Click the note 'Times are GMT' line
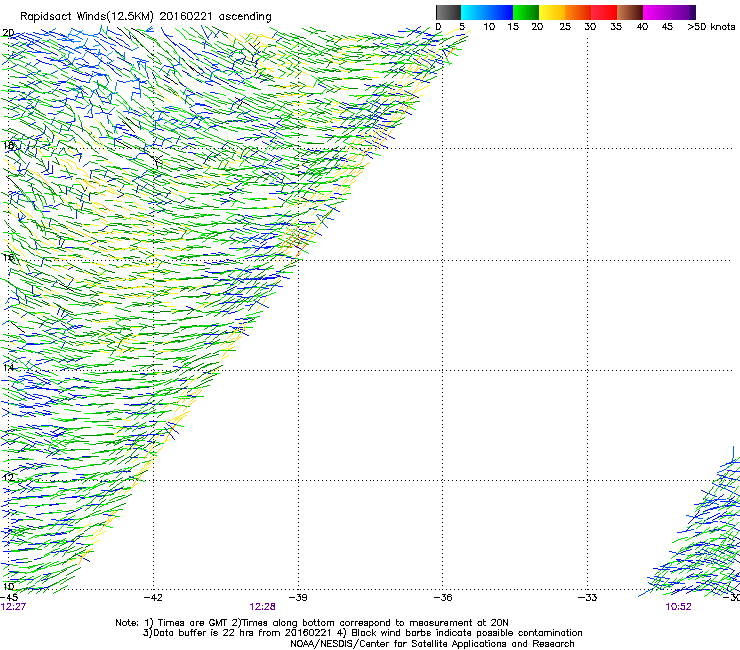The height and width of the screenshot is (650, 740). click(x=311, y=623)
